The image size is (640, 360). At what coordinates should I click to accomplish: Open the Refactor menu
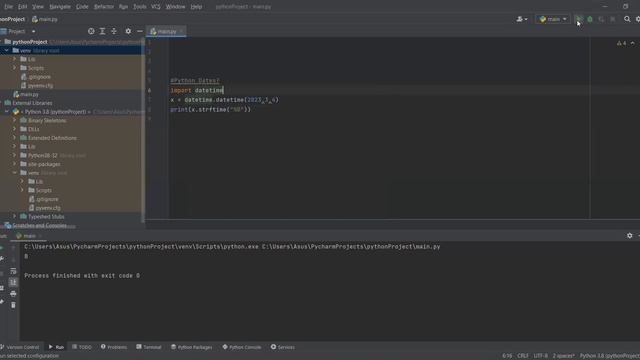pyautogui.click(x=104, y=7)
